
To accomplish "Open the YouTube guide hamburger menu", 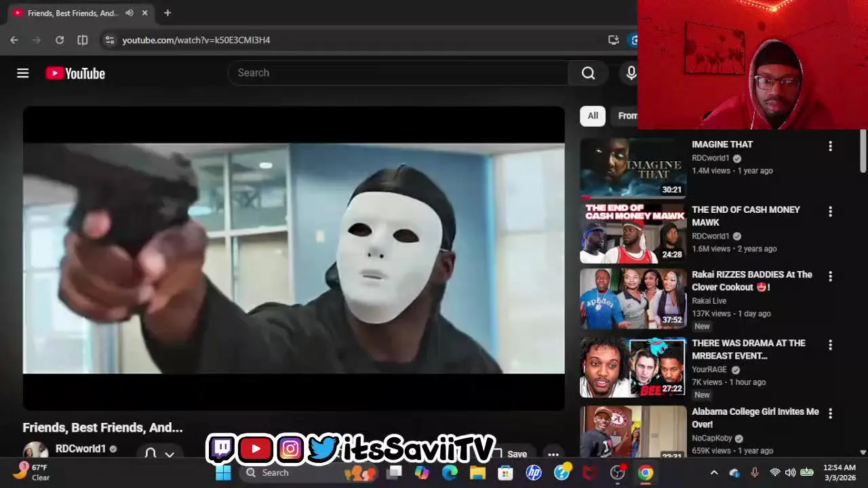I will point(23,73).
